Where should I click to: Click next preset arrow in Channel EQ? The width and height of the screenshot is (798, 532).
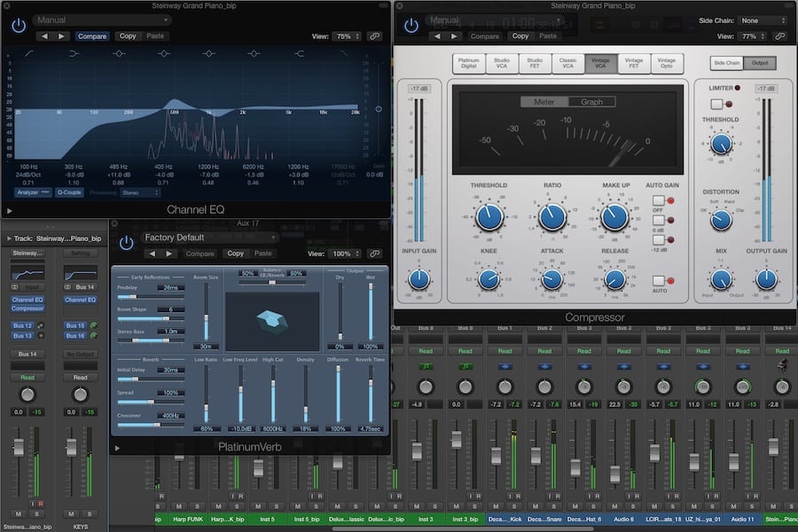point(61,36)
